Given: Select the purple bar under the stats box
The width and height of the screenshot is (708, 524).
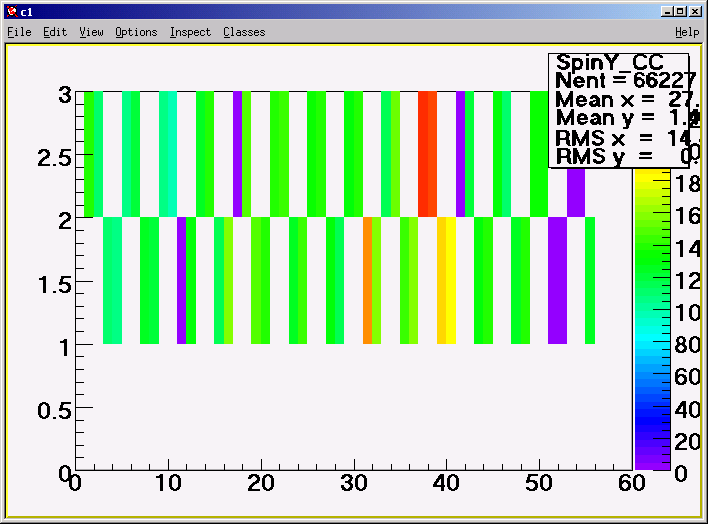Looking at the screenshot, I should point(576,192).
